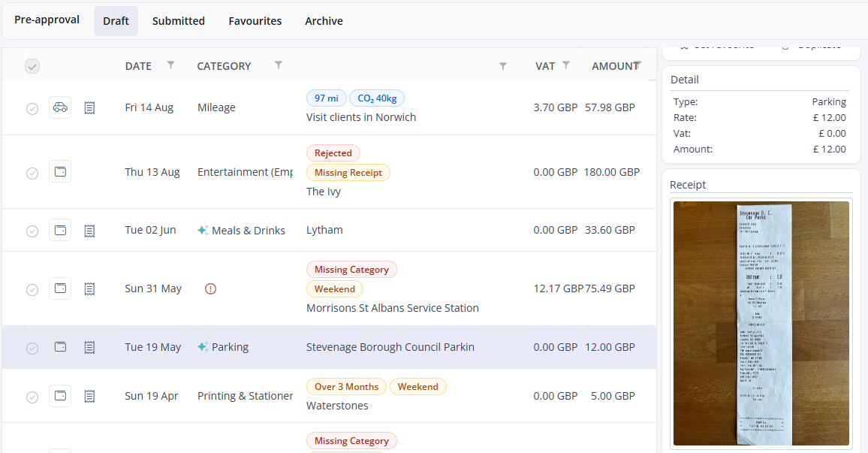Click the 180.00 GBP amount

(x=612, y=172)
